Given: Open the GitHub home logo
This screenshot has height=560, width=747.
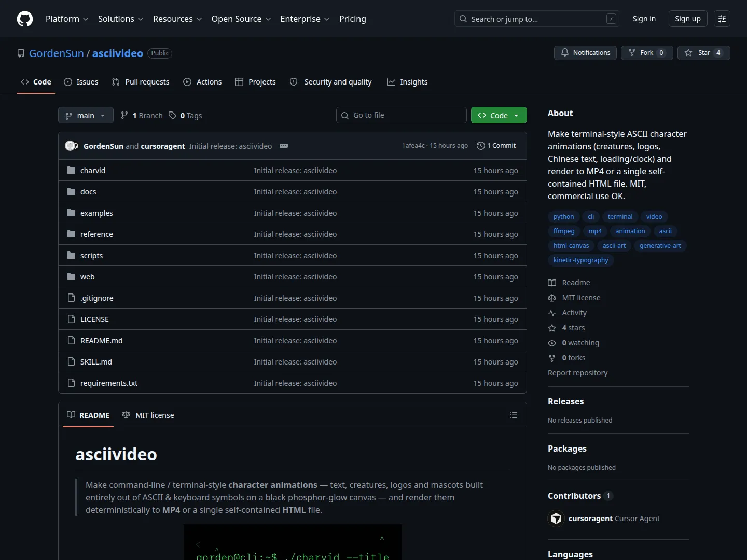Looking at the screenshot, I should pos(25,19).
